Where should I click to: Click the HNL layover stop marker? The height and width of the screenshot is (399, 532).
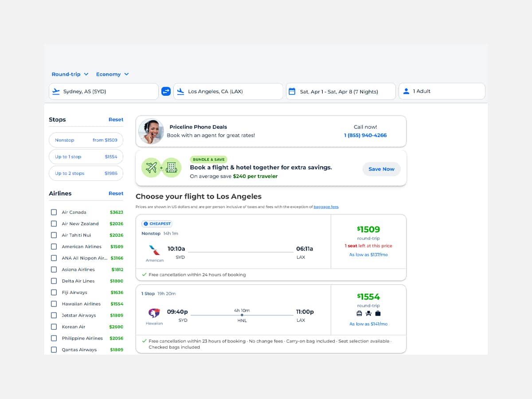pyautogui.click(x=242, y=315)
